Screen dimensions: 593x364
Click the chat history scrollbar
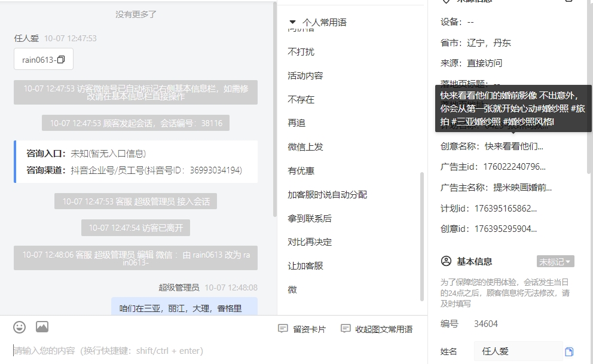pyautogui.click(x=275, y=109)
